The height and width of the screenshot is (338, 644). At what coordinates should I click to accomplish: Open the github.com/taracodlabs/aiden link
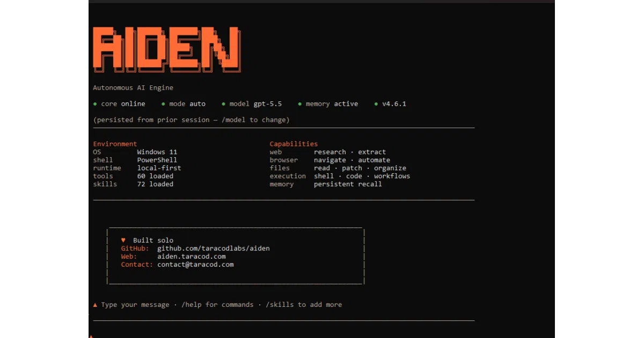click(x=214, y=248)
